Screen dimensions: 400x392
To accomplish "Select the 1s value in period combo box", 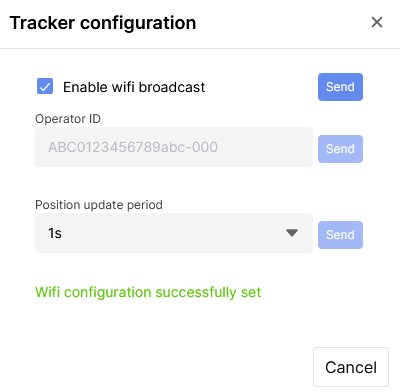I will click(x=55, y=233).
